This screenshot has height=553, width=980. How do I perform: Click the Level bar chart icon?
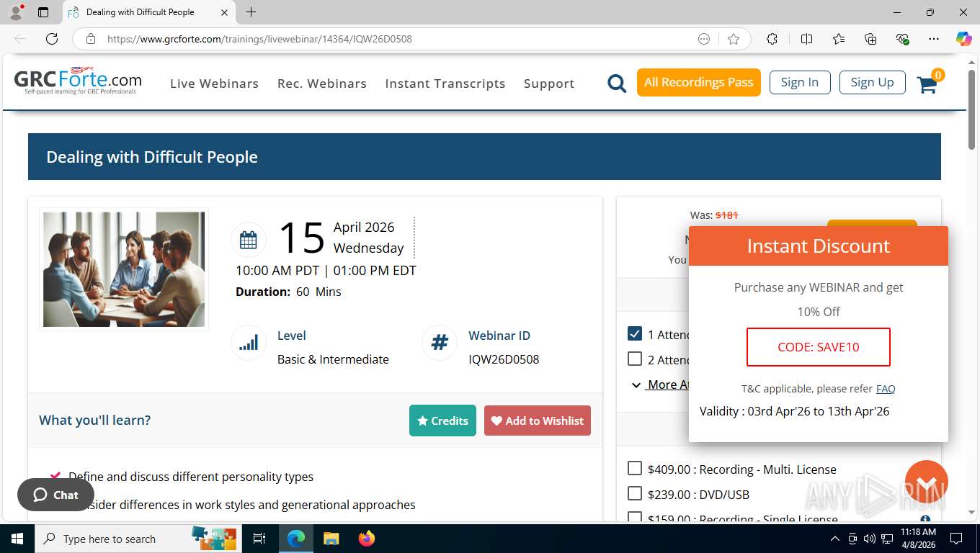(x=248, y=343)
